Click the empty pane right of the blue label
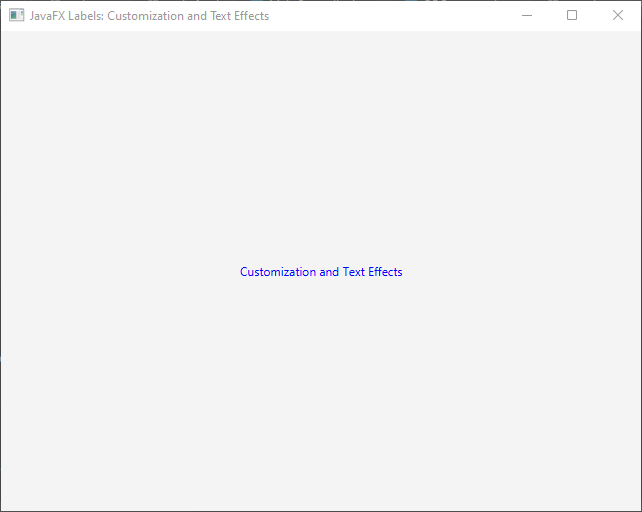 (x=520, y=272)
